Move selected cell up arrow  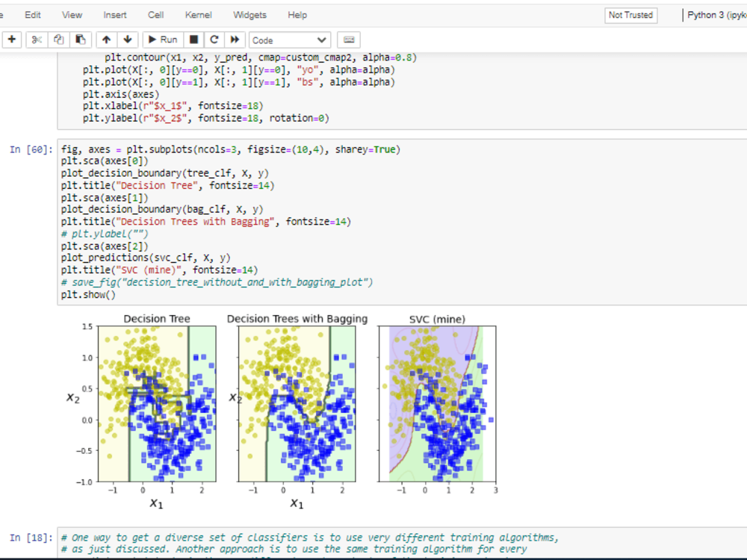pos(106,40)
